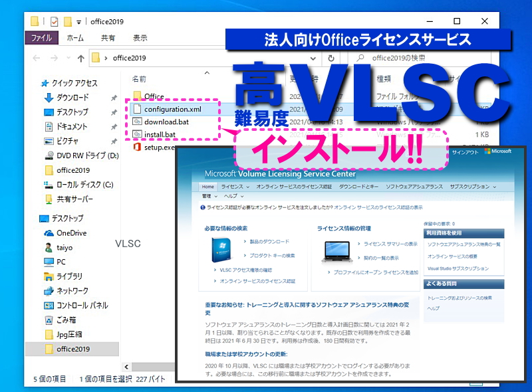Click the download.bat file icon
The width and height of the screenshot is (532, 392).
tap(137, 122)
